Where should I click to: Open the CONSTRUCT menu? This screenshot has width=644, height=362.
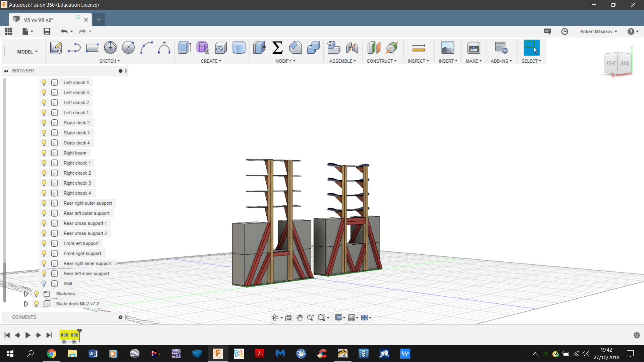coord(382,61)
